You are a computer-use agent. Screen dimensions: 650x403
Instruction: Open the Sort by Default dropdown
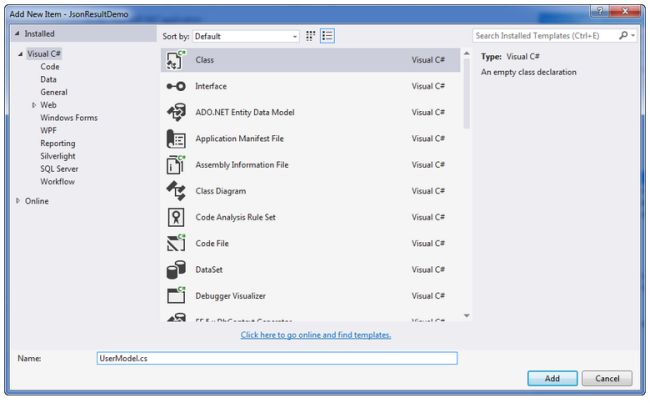[x=246, y=36]
